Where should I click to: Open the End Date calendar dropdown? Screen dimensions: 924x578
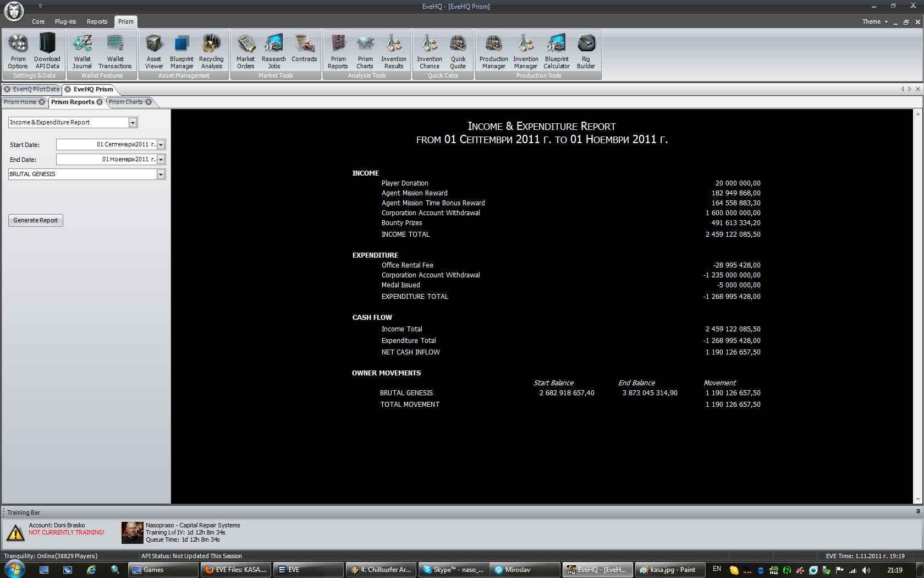[x=161, y=160]
